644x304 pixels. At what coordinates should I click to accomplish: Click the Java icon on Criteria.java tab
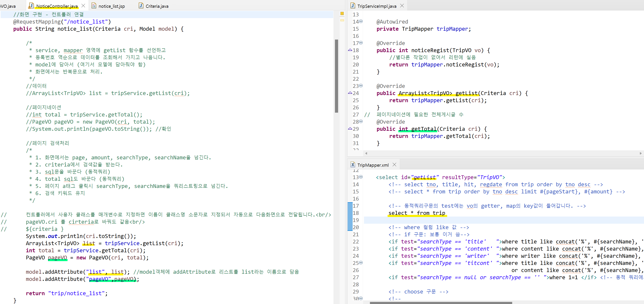coord(141,6)
